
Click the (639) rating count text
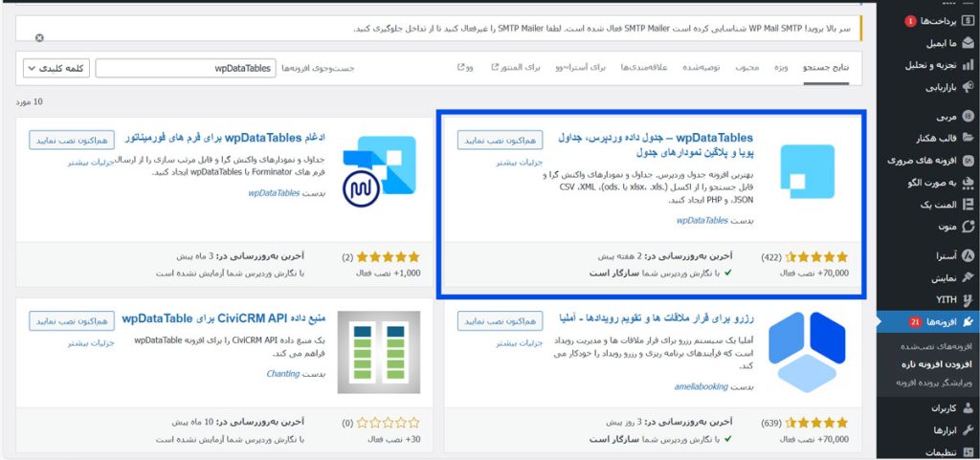[x=771, y=423]
